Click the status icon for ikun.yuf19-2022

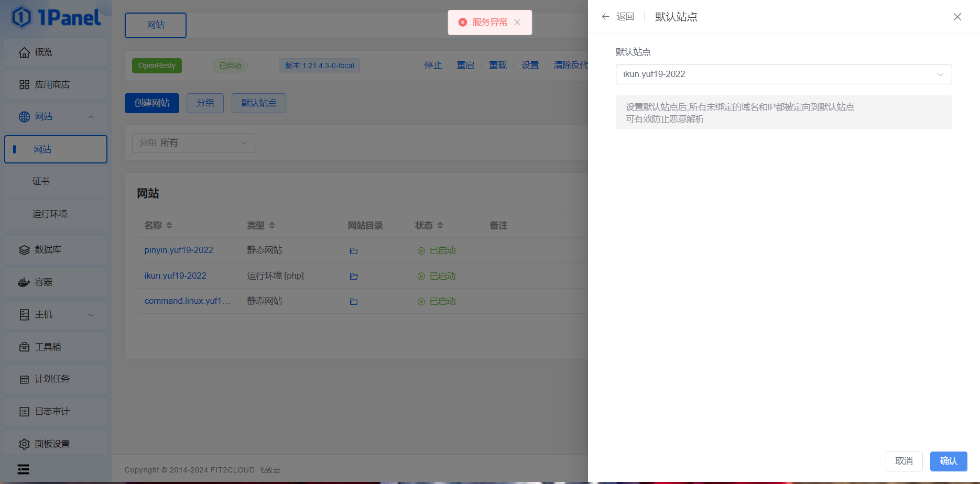click(421, 276)
